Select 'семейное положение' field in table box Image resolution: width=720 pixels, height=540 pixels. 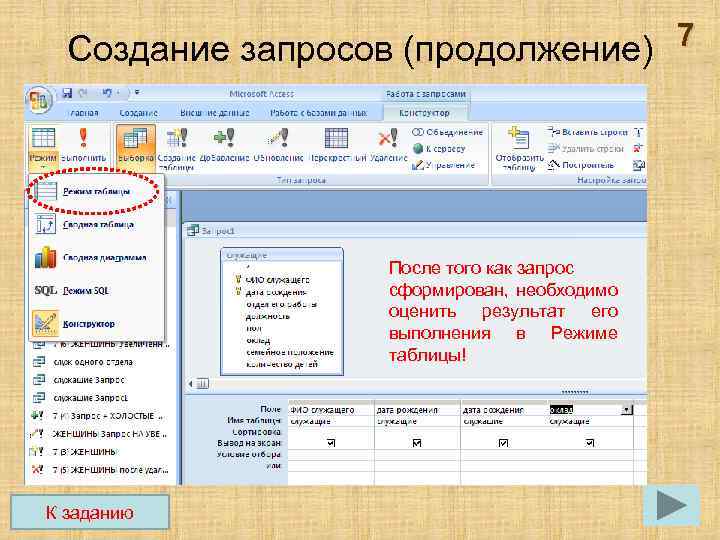[x=290, y=352]
